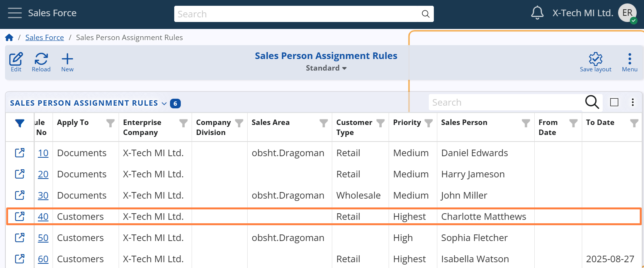The height and width of the screenshot is (268, 644).
Task: Click the main table filter funnel icon
Action: pyautogui.click(x=20, y=123)
